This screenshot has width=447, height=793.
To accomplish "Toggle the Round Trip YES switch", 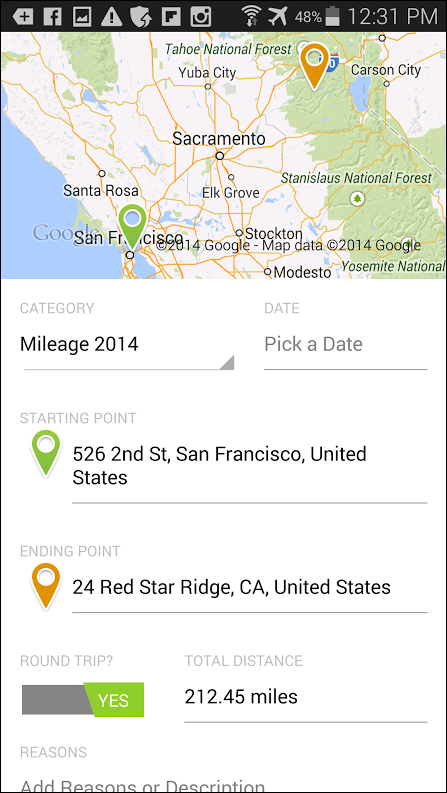I will click(x=83, y=700).
